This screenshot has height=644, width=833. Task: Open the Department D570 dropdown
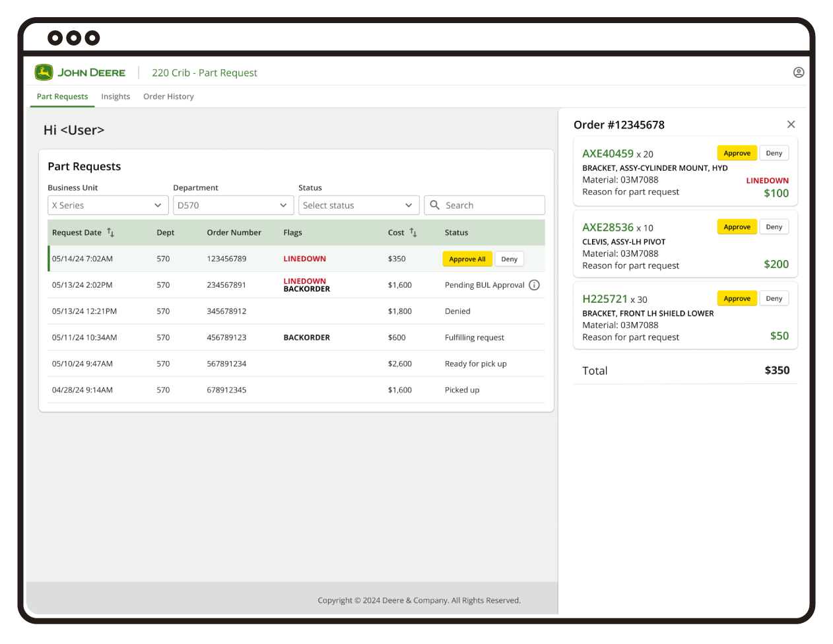point(233,205)
